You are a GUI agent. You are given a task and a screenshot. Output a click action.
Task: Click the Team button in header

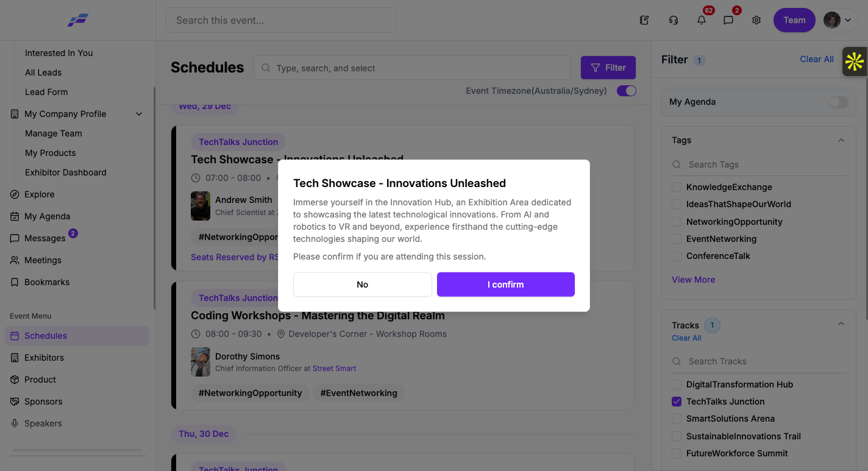[794, 20]
